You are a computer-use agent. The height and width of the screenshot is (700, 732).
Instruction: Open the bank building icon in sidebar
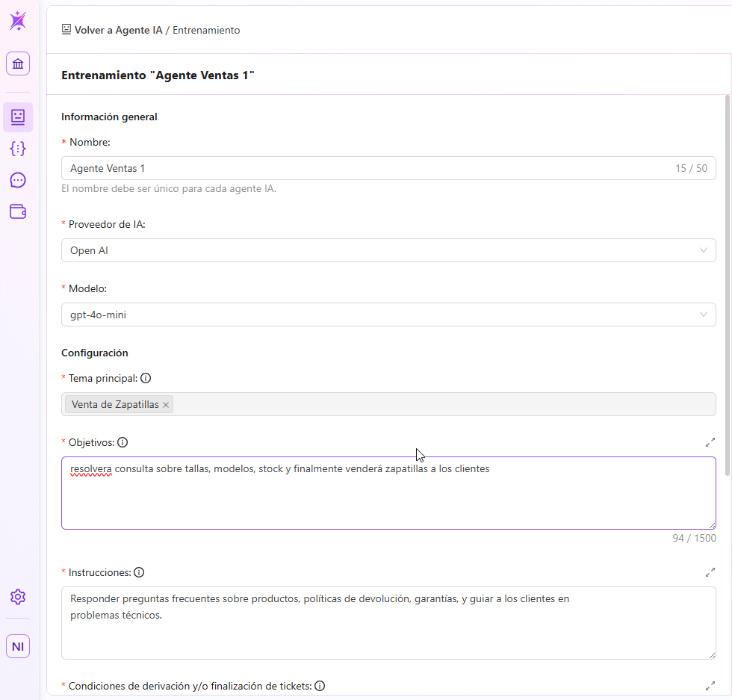(18, 64)
